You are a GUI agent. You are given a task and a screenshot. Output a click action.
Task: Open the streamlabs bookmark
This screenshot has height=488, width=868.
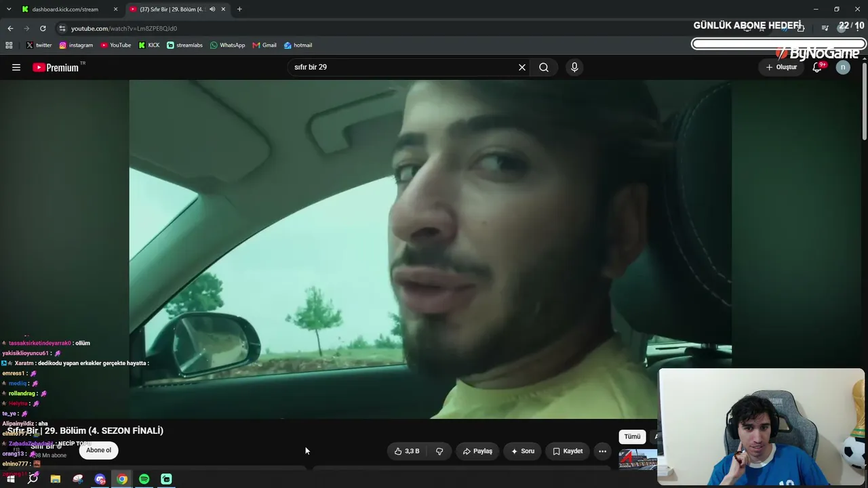click(x=184, y=45)
